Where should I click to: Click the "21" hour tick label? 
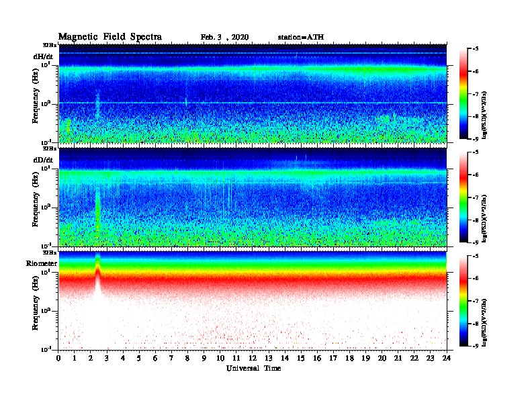[398, 358]
